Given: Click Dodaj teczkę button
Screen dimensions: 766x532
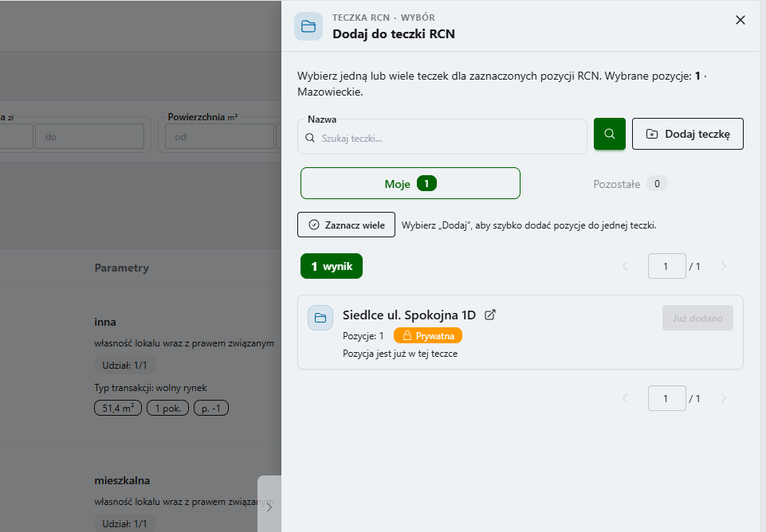Looking at the screenshot, I should pyautogui.click(x=687, y=134).
